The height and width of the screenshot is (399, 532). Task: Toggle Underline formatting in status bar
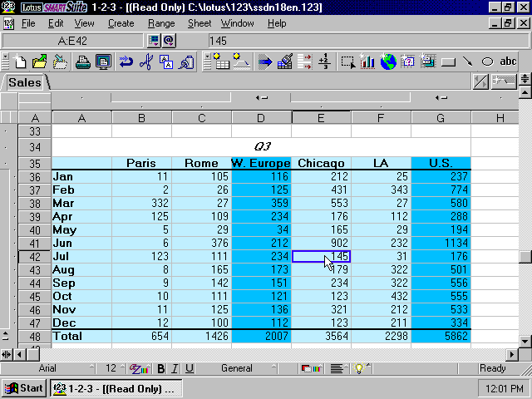(x=190, y=368)
